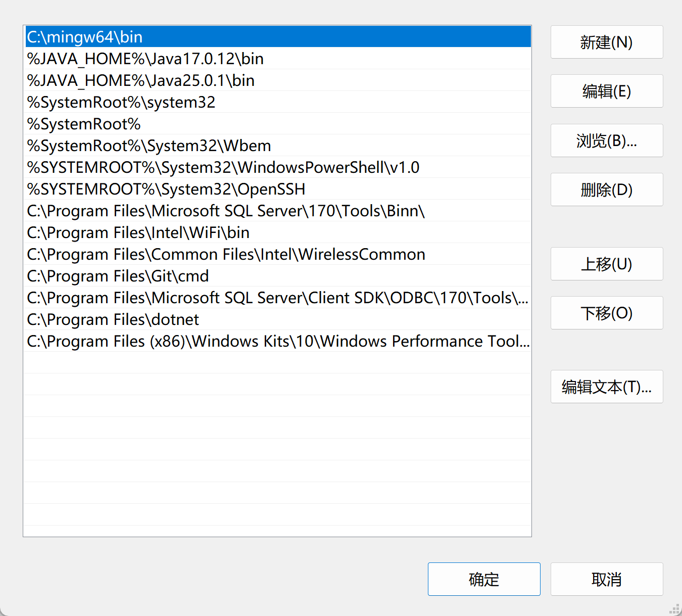Select %JAVA_HOME%\Java25.0.1\bin path entry
The image size is (682, 616).
pos(278,80)
